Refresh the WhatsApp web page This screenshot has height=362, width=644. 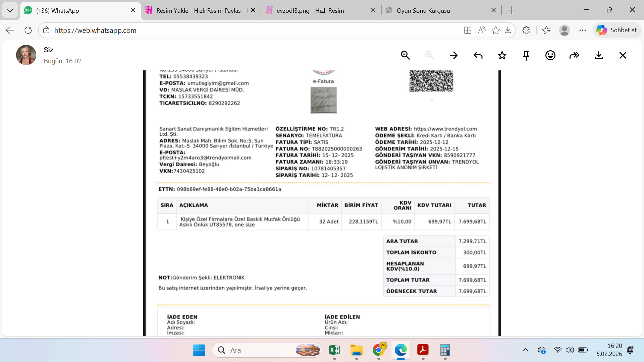(28, 30)
